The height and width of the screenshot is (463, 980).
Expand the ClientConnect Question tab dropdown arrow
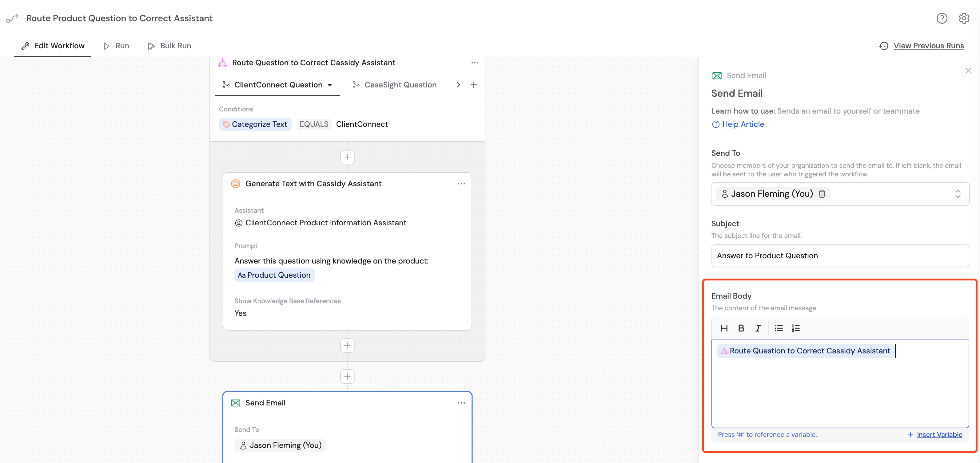(330, 85)
